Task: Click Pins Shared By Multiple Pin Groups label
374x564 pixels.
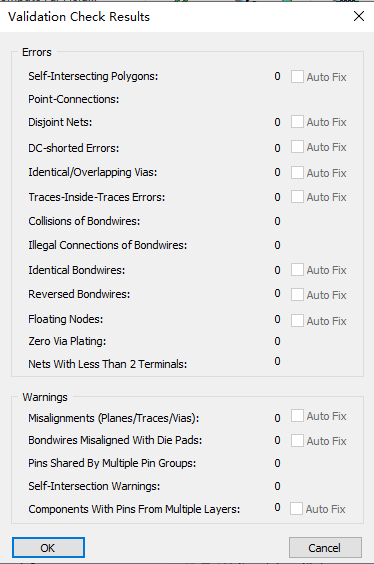Action: (112, 463)
